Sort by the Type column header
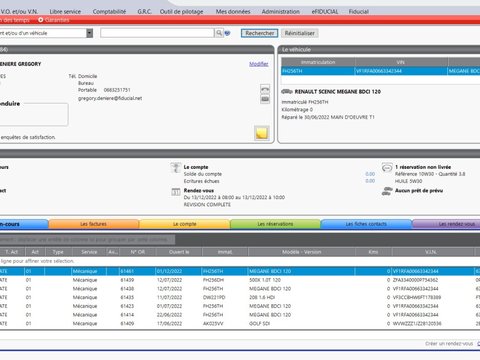The image size is (480, 360). click(x=58, y=252)
